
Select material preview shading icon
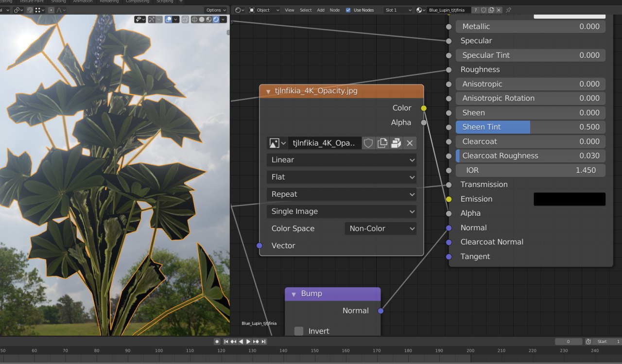click(x=208, y=19)
